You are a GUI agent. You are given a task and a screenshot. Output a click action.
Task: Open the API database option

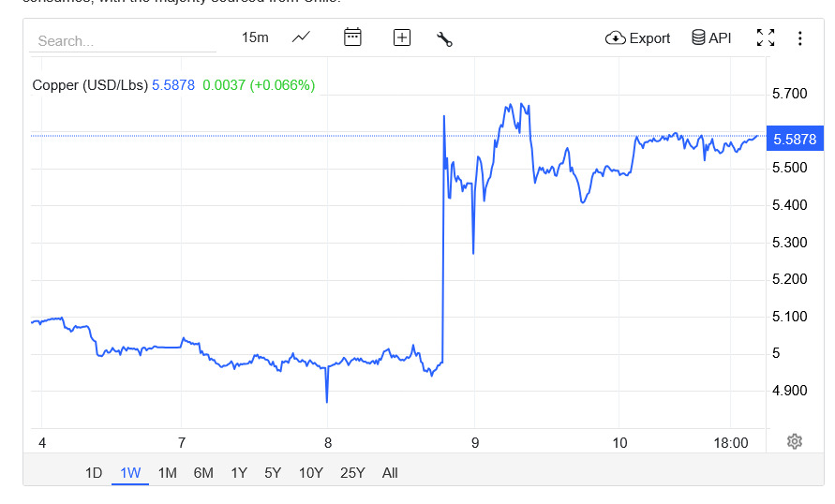click(x=711, y=37)
